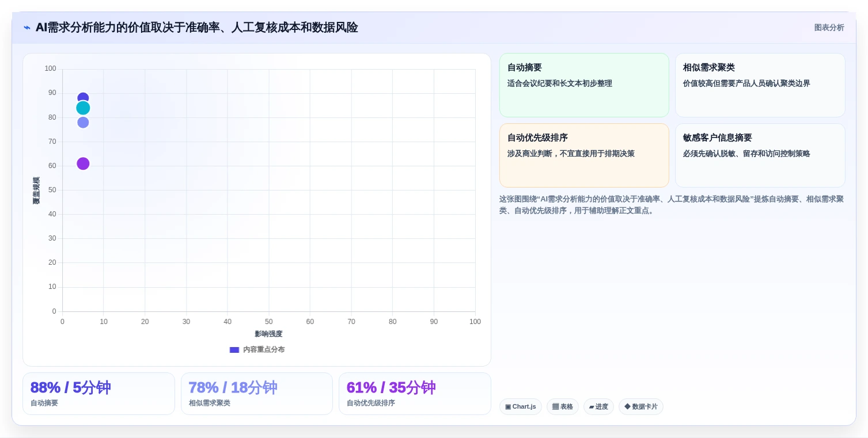The image size is (868, 438).
Task: Click the light blue 78% data point
Action: click(x=83, y=123)
